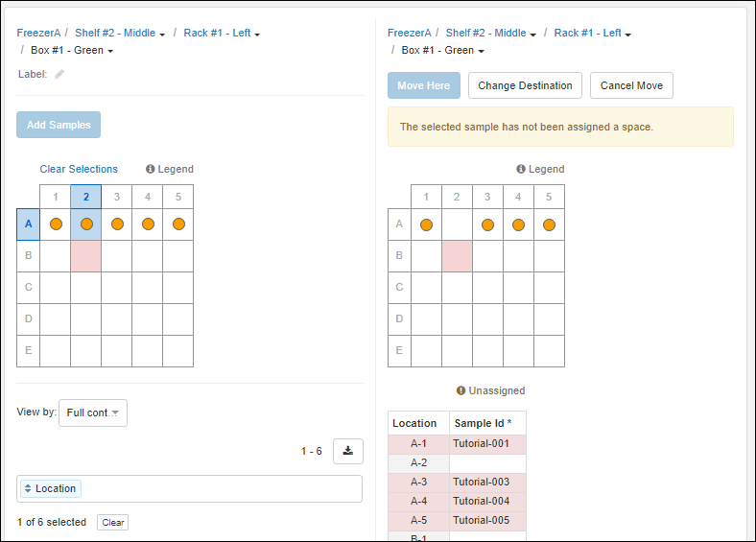Expand Rack #1 - Left dropdown in right breadcrumb
756x542 pixels.
click(x=592, y=33)
